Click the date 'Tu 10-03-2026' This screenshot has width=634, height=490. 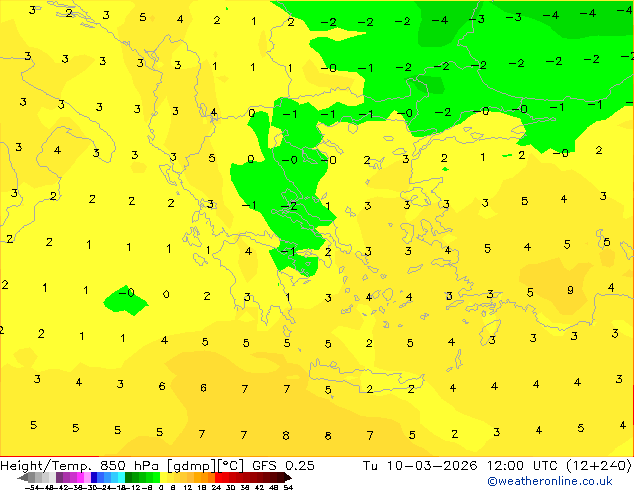pos(420,466)
